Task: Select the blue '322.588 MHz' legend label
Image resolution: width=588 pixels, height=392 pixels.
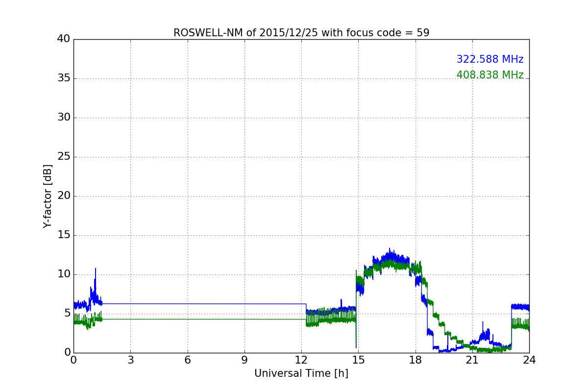Action: [490, 59]
